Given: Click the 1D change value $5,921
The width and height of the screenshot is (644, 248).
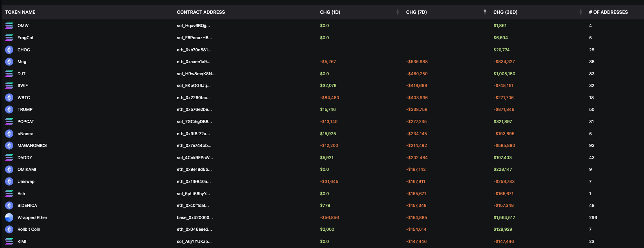Looking at the screenshot, I should coord(327,157).
